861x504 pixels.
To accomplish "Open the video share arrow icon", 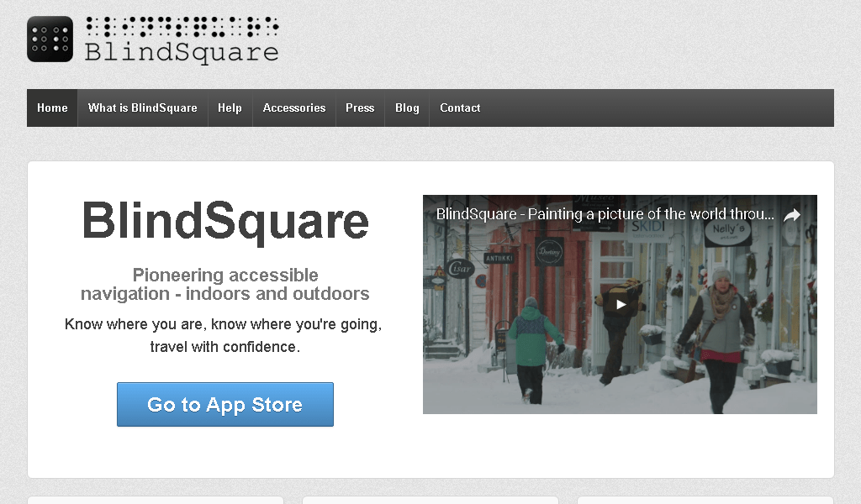I will [790, 214].
